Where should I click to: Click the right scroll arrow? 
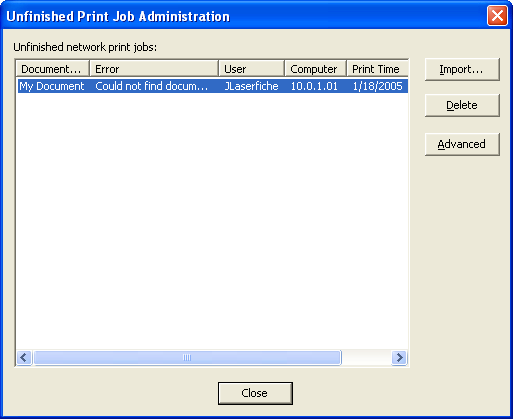(x=399, y=358)
